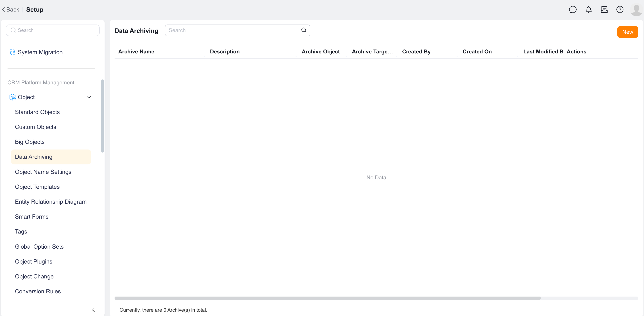Open Object Change
Screen dimensions: 644x316
[x=34, y=276]
